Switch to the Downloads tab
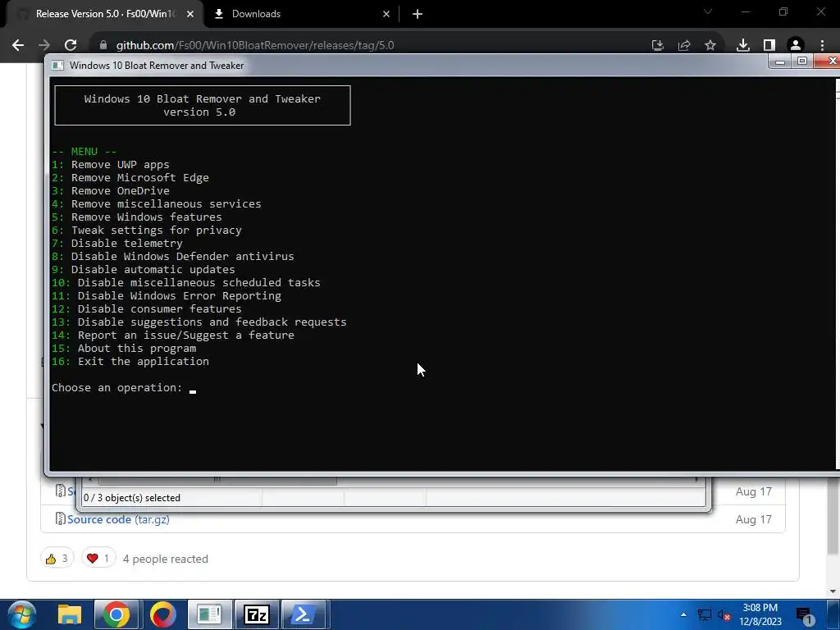 (x=300, y=15)
